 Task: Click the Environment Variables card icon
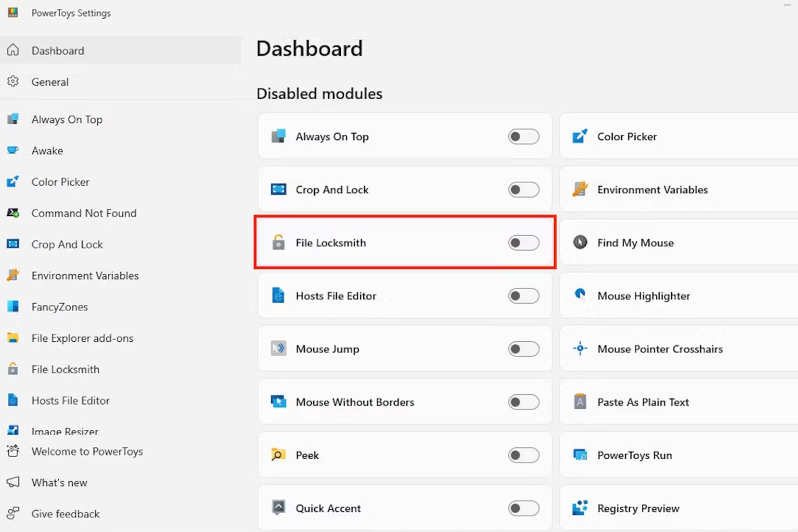pyautogui.click(x=580, y=190)
